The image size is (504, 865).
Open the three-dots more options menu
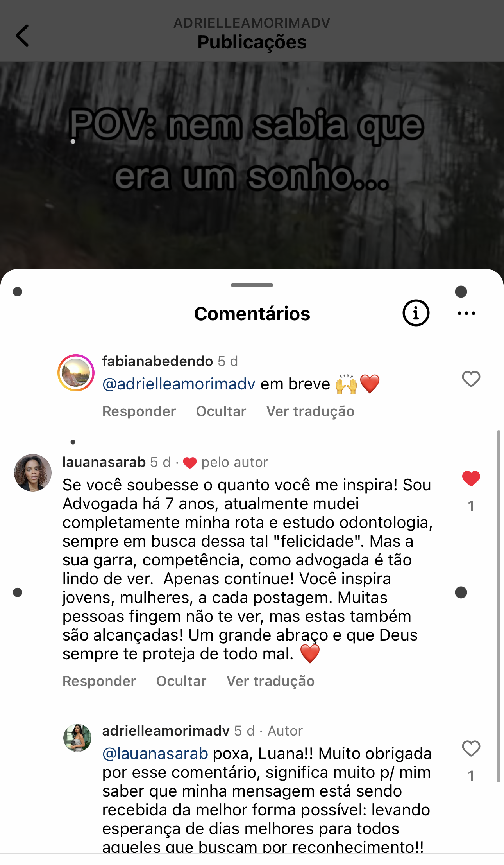point(466,313)
